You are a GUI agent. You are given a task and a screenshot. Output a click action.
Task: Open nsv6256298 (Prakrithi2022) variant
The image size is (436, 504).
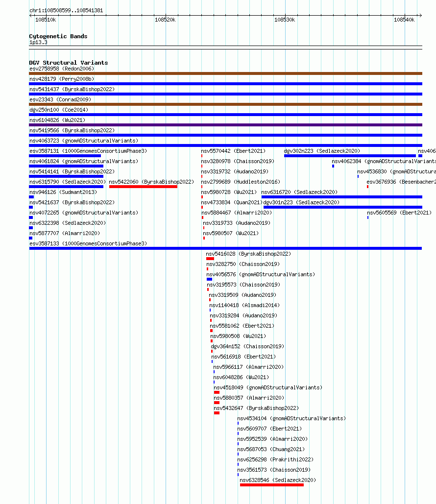(x=275, y=459)
